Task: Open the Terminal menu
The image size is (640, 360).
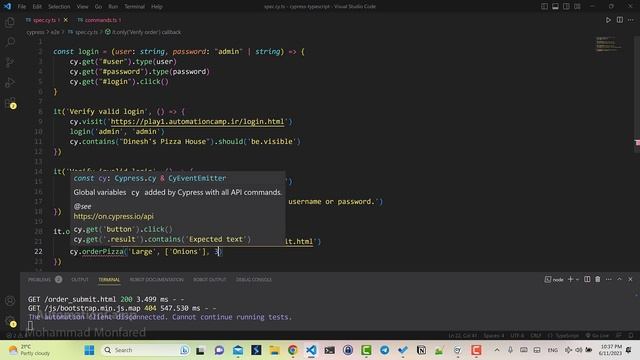Action: pos(135,7)
